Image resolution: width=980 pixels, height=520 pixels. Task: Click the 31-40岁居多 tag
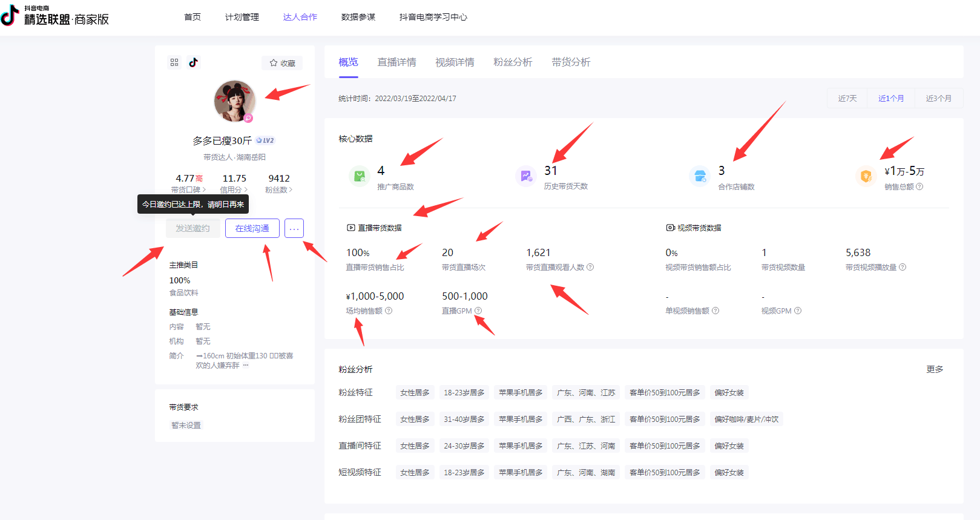click(x=464, y=419)
